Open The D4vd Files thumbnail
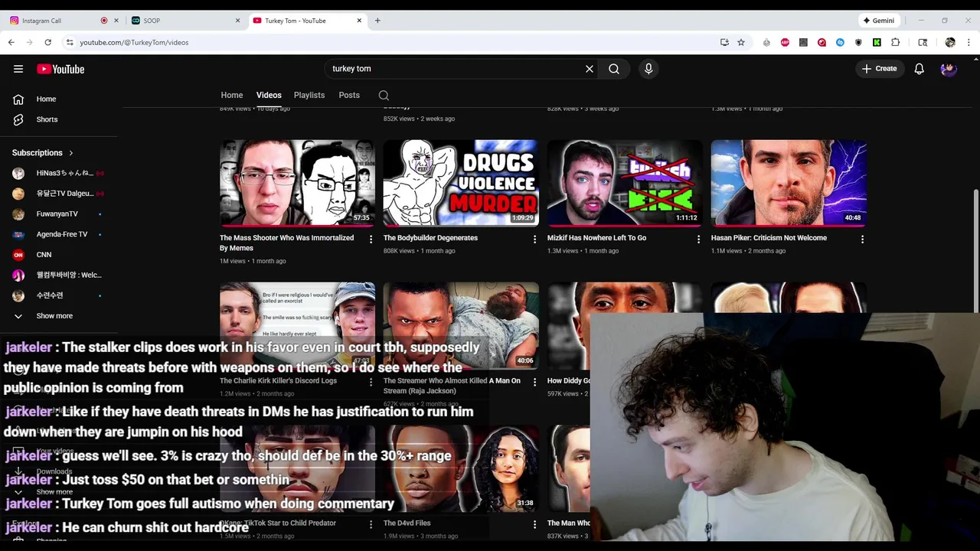Image resolution: width=980 pixels, height=551 pixels. [461, 468]
